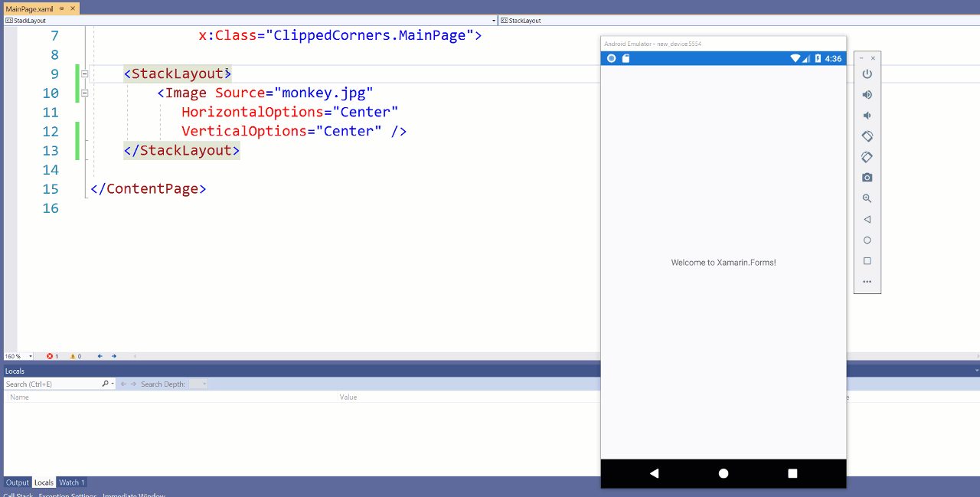Open the extended controls via the ellipsis icon
Viewport: 980px width, 497px height.
(867, 281)
